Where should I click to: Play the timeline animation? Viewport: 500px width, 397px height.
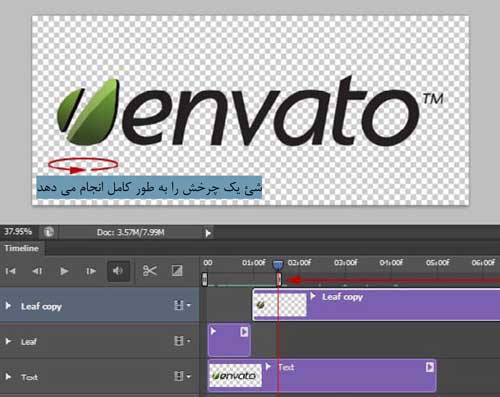tap(64, 271)
